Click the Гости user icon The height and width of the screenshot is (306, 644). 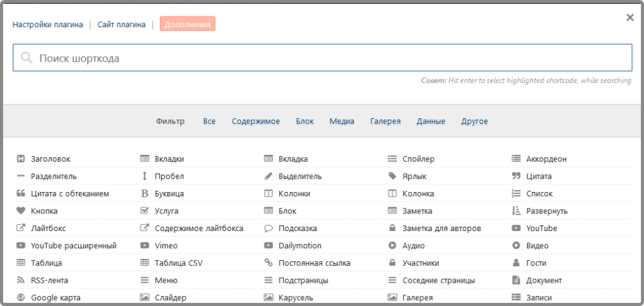click(x=516, y=263)
